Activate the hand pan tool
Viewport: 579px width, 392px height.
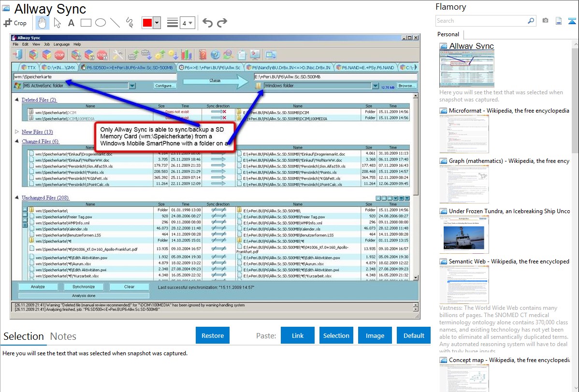click(42, 23)
